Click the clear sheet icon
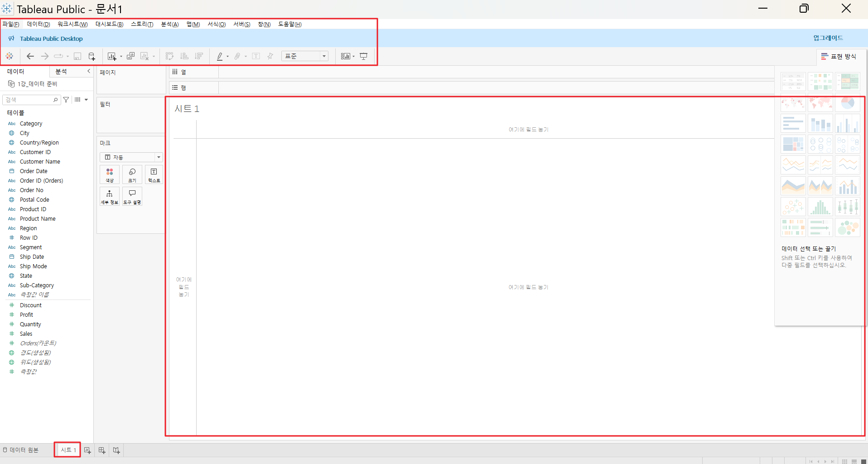This screenshot has height=464, width=868. coord(145,56)
